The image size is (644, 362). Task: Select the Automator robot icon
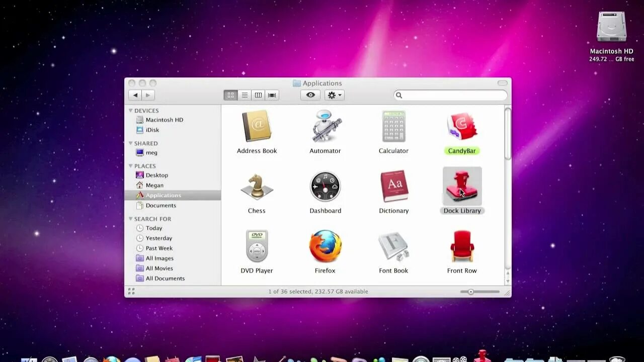(326, 126)
